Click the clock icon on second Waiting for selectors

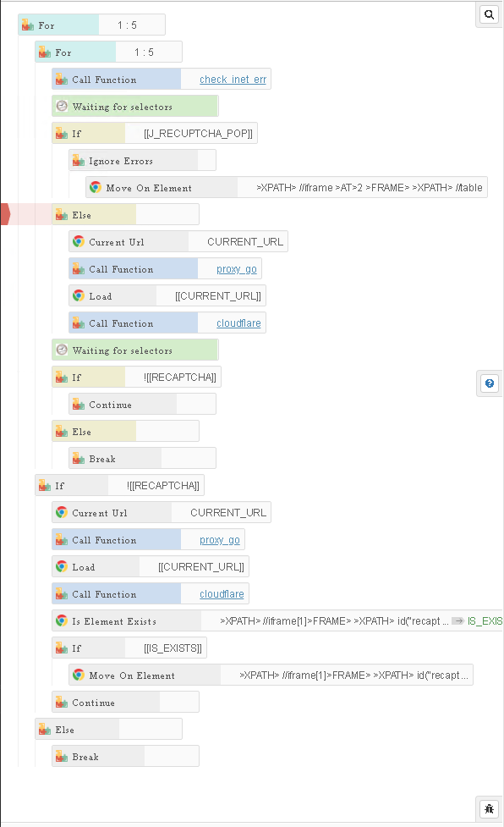[62, 350]
